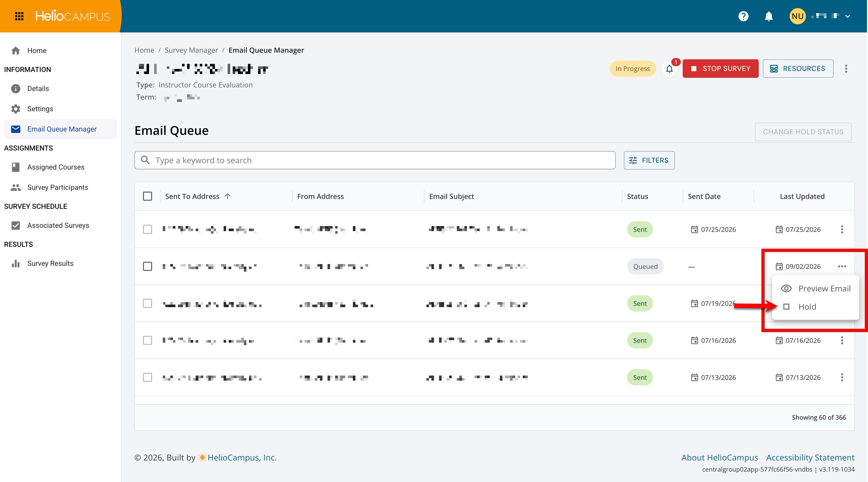
Task: Check the Queued row checkbox
Action: click(148, 266)
